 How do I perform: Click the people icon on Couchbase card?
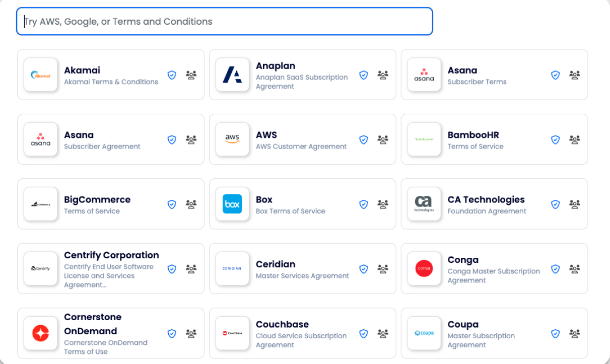tap(383, 333)
